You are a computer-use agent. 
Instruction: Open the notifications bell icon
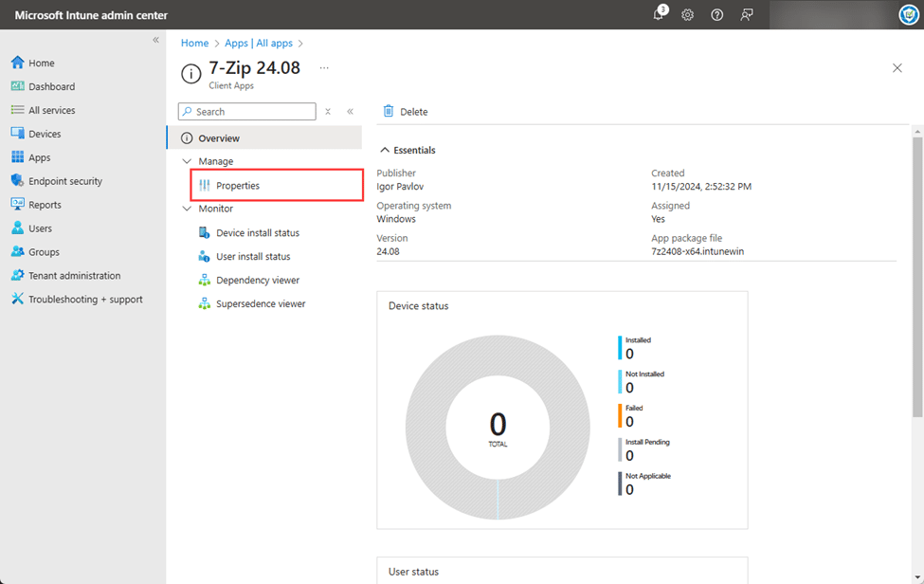click(659, 15)
